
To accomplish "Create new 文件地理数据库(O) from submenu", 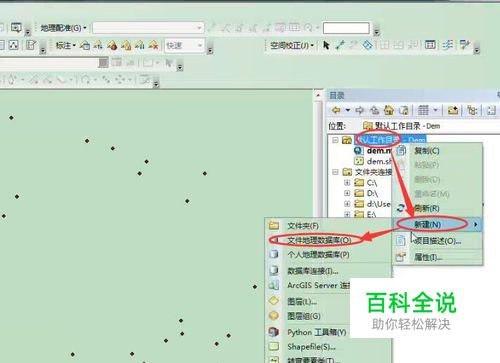I will 328,240.
